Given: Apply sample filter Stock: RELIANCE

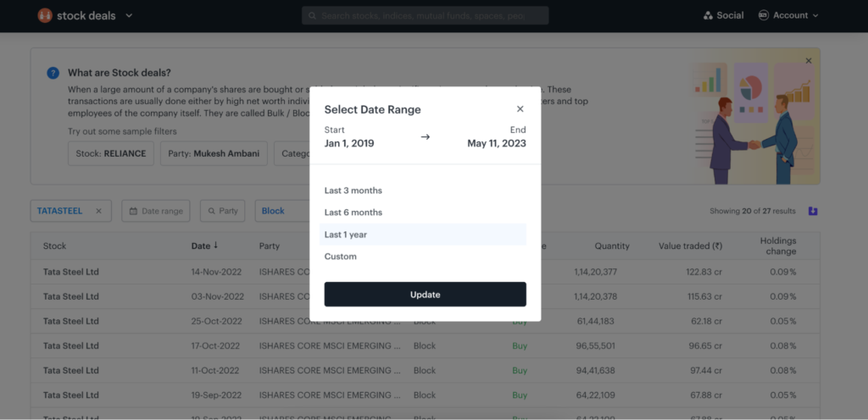Looking at the screenshot, I should click(111, 153).
